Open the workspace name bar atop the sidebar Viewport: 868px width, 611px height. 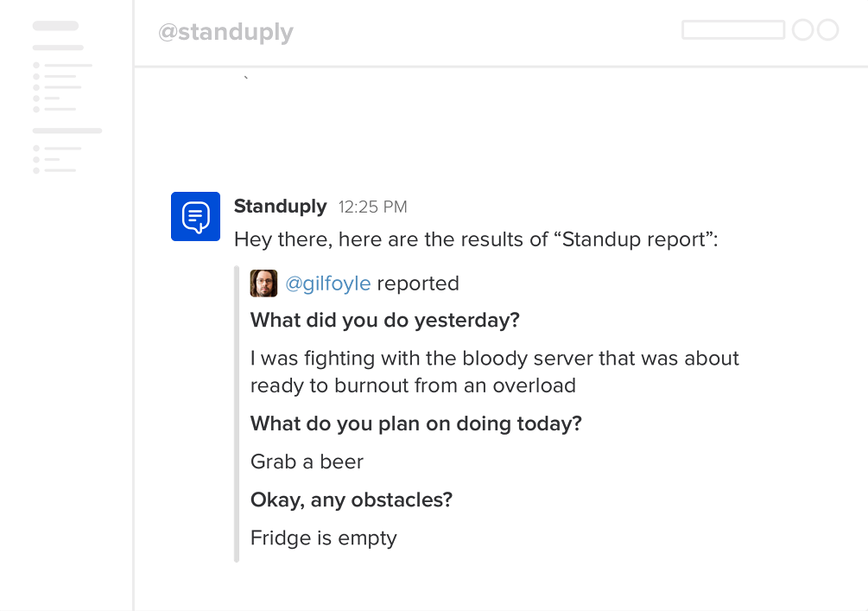[x=55, y=26]
